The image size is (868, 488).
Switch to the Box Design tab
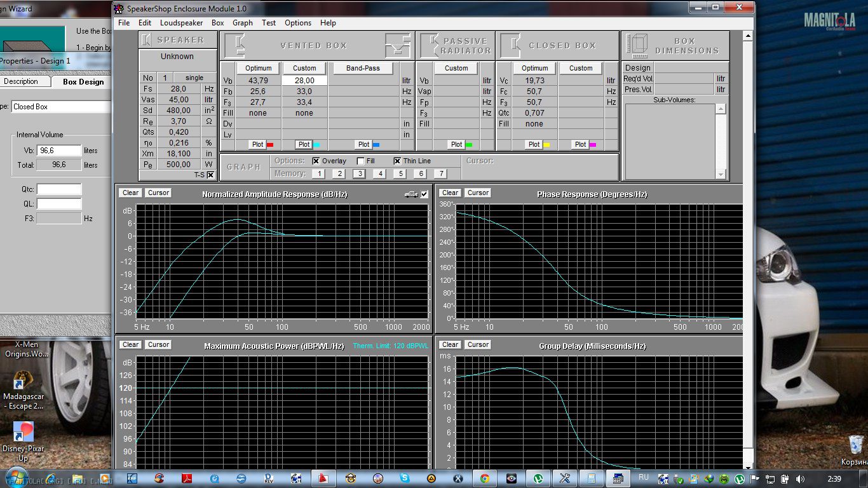click(83, 82)
